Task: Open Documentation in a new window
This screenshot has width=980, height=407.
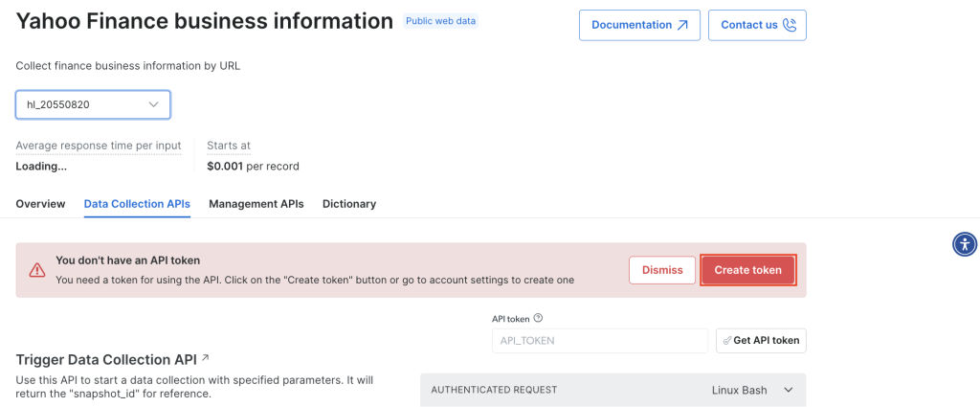Action: tap(638, 25)
